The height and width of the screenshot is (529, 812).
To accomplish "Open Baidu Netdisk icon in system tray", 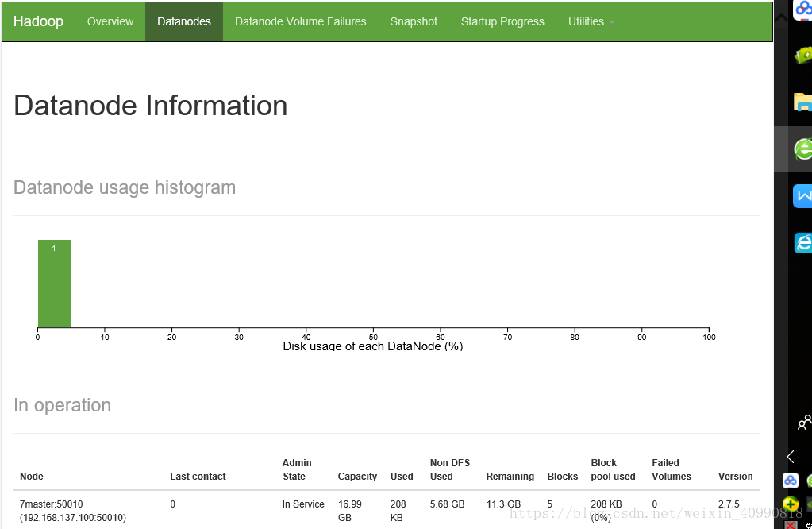I will pos(791,481).
